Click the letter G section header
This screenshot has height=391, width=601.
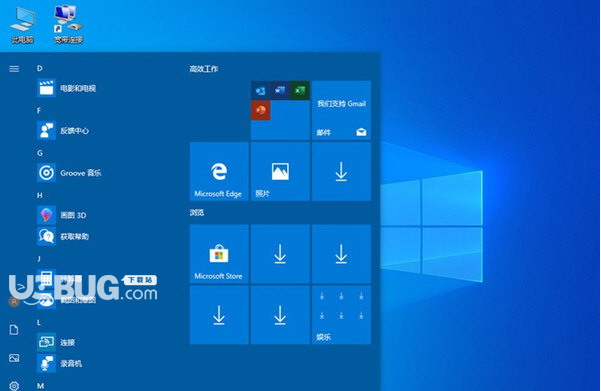point(39,153)
